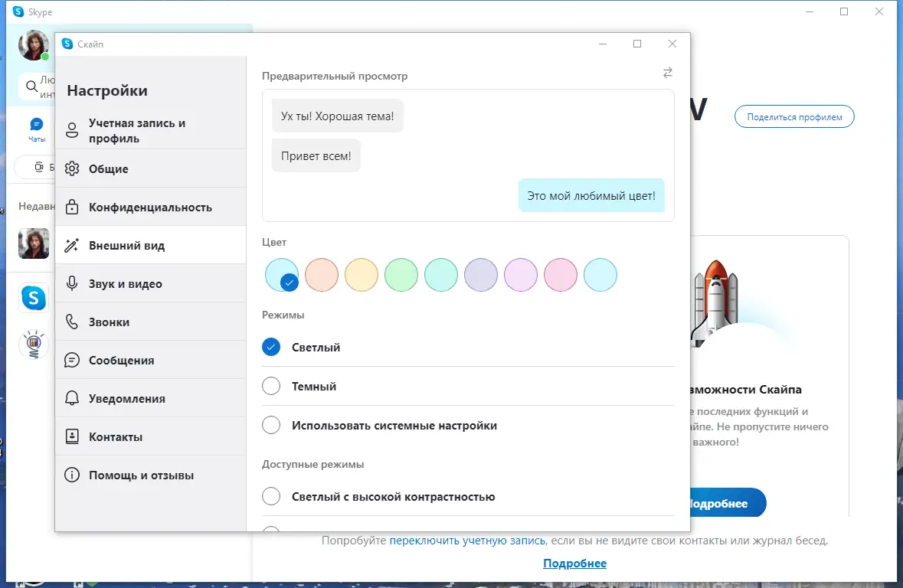This screenshot has width=903, height=588.
Task: Click the Предварительный просмотр label
Action: 335,76
